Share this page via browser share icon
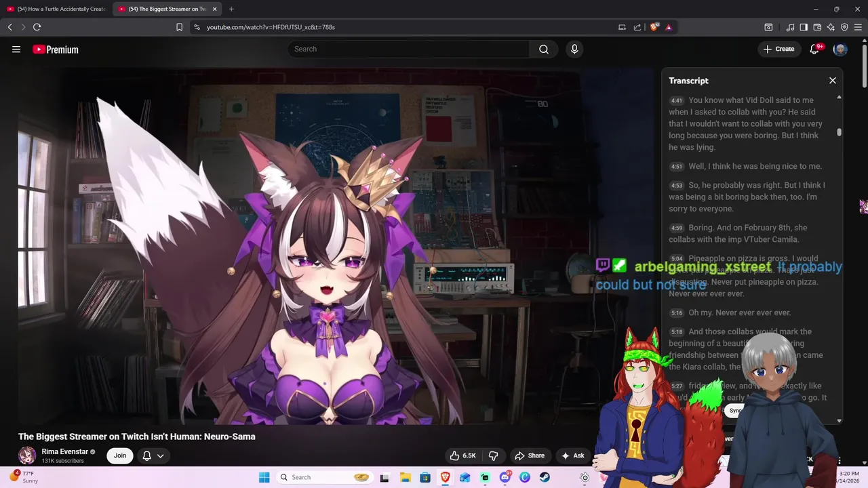Image resolution: width=868 pixels, height=488 pixels. tap(637, 27)
